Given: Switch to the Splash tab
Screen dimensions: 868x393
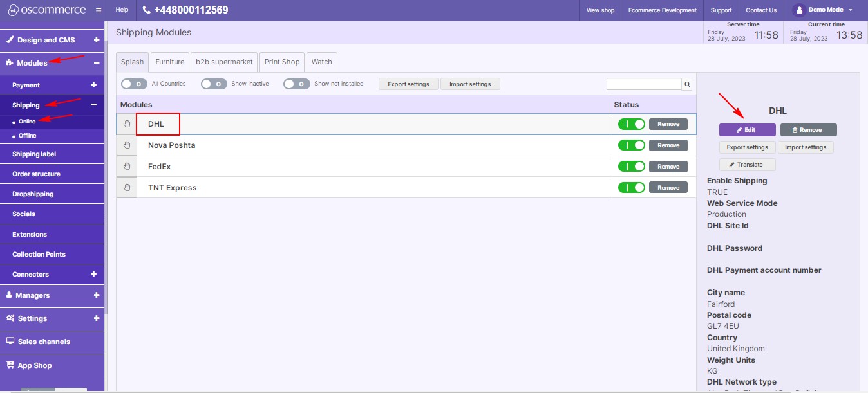Looking at the screenshot, I should (x=133, y=62).
